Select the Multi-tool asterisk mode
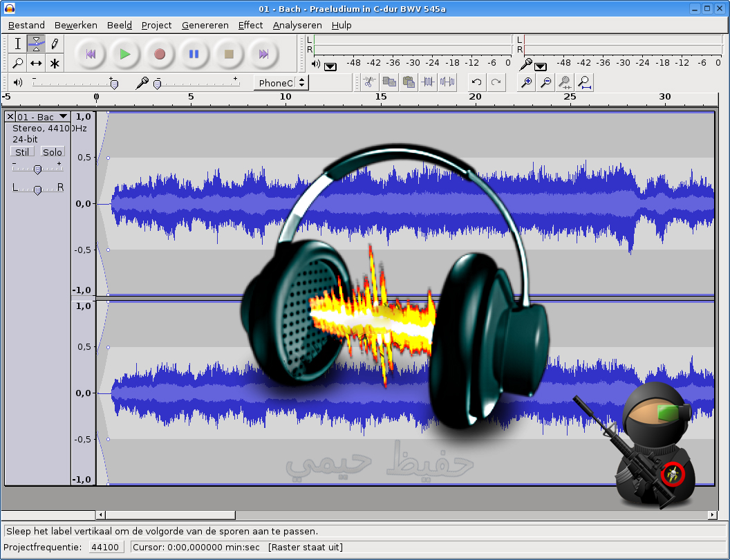Screen dimensions: 730x560 pos(55,63)
